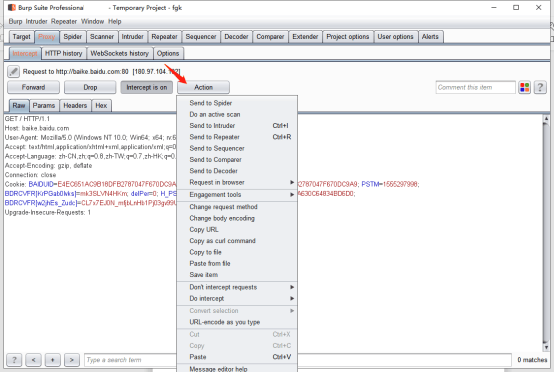Open the Intruder menu in menu bar
The height and width of the screenshot is (372, 554).
(36, 22)
